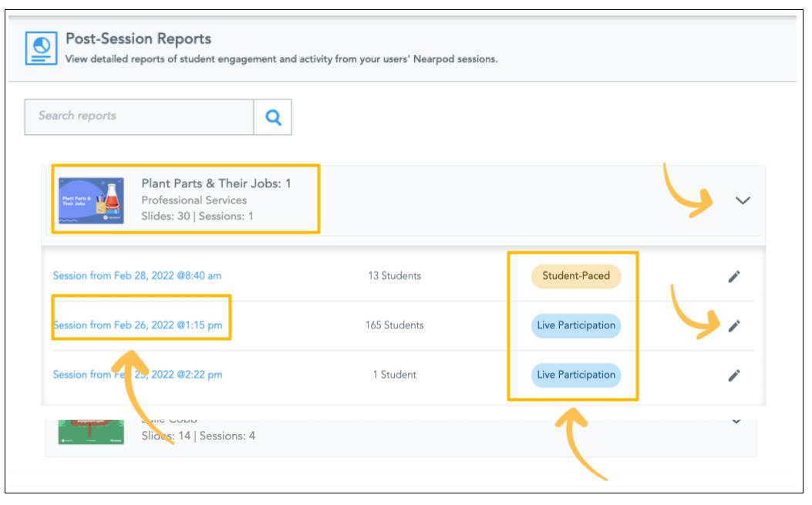Image resolution: width=812 pixels, height=505 pixels.
Task: Click the Post-Session Reports report icon
Action: (40, 47)
